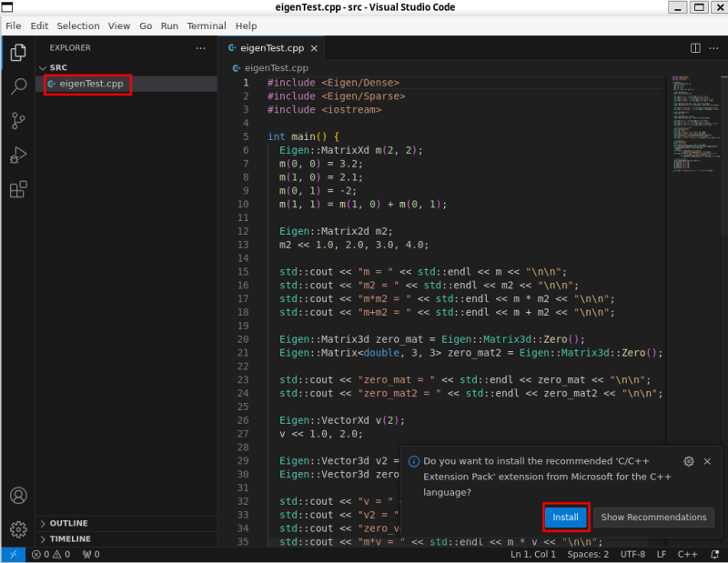The width and height of the screenshot is (728, 563).
Task: Split the editor to the right
Action: tap(695, 48)
